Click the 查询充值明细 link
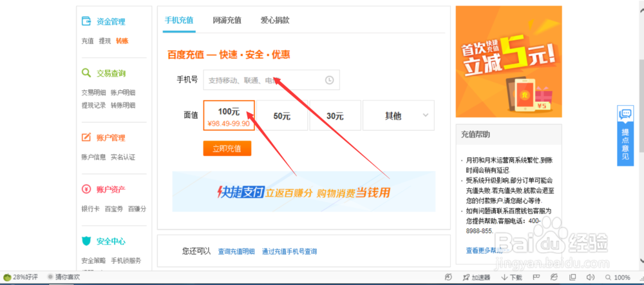Screen dimensions: 644x285 236,251
